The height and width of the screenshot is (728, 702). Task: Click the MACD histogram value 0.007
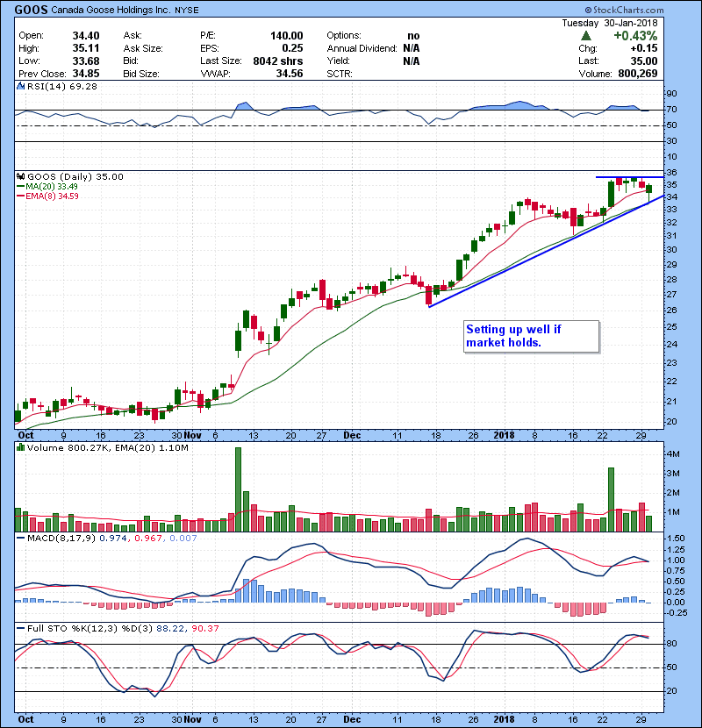coord(183,539)
